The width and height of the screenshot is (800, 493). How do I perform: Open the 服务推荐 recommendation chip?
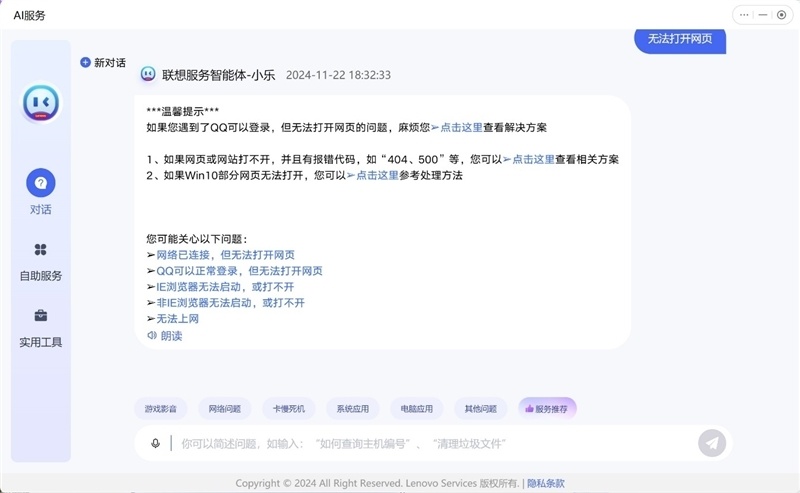point(547,409)
